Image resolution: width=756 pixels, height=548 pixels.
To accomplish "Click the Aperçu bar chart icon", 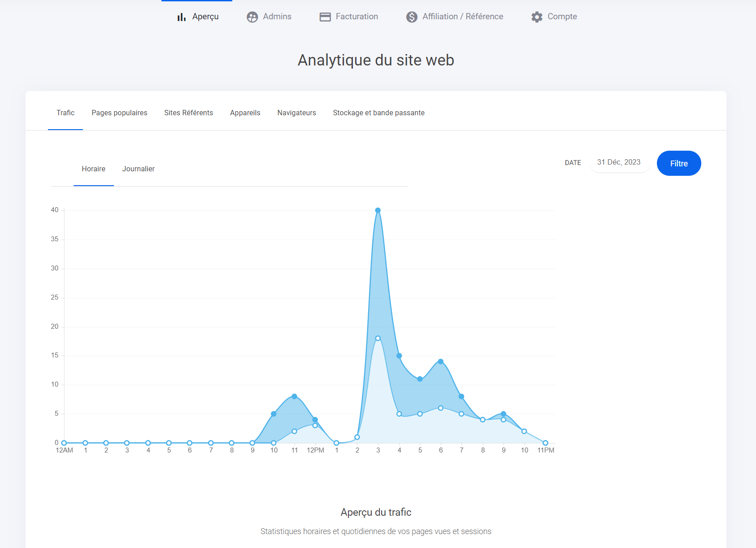I will tap(181, 17).
